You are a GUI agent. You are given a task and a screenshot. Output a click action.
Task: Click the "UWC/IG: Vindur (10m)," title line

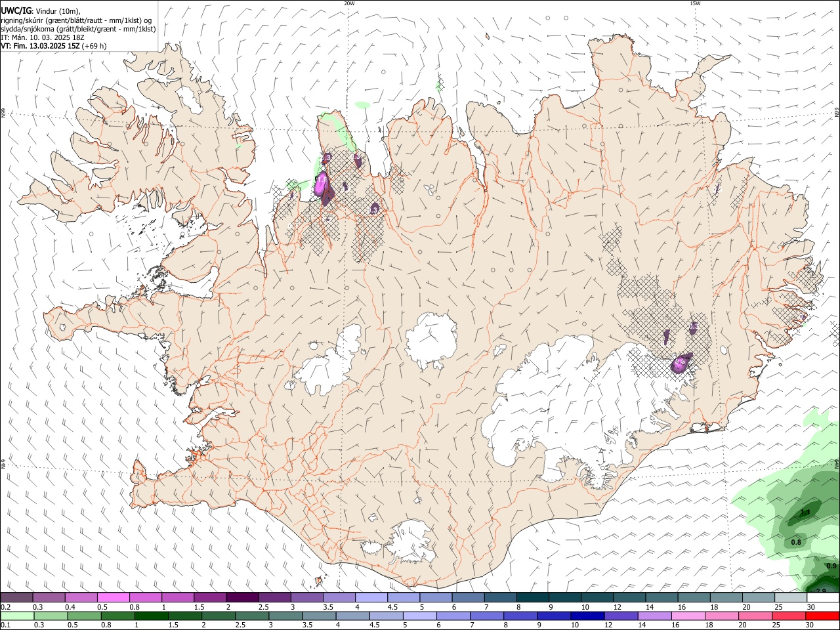coord(40,11)
